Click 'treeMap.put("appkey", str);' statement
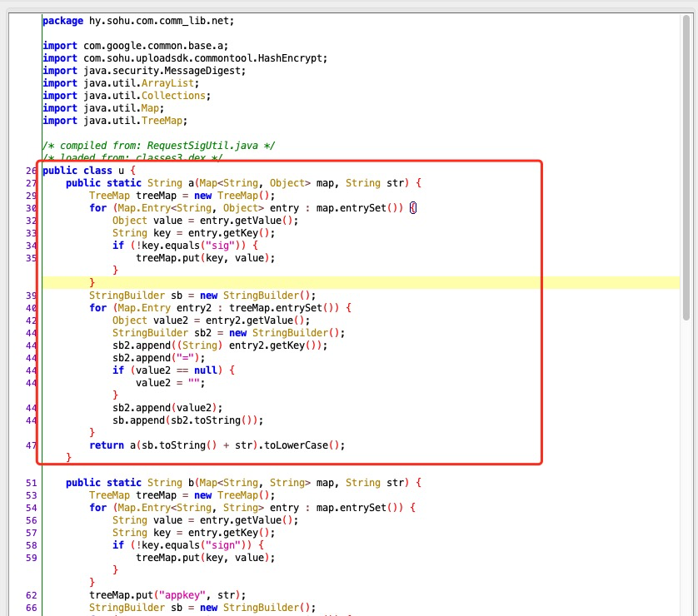Screen dimensions: 698x616 click(x=167, y=595)
